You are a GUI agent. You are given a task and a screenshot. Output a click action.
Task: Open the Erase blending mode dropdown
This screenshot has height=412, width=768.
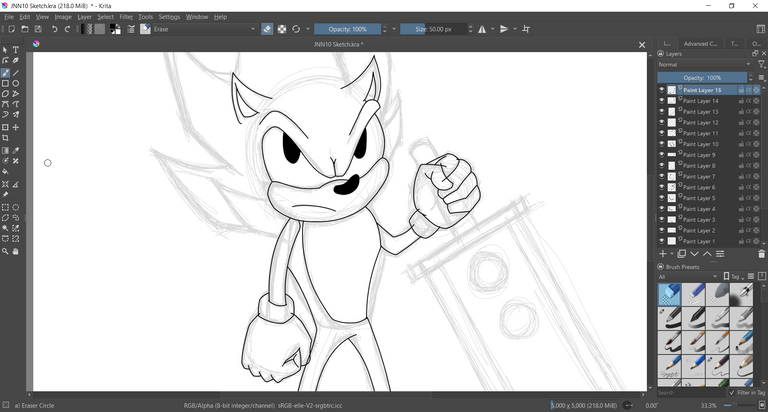point(205,29)
